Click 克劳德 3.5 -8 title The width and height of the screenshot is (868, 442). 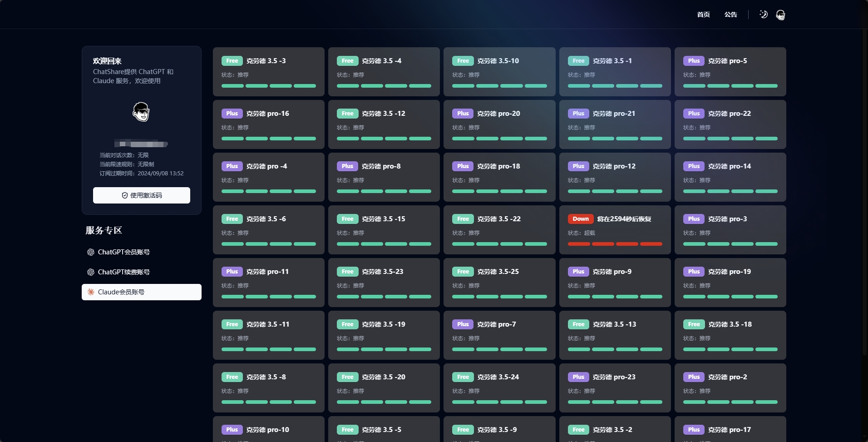coord(266,377)
